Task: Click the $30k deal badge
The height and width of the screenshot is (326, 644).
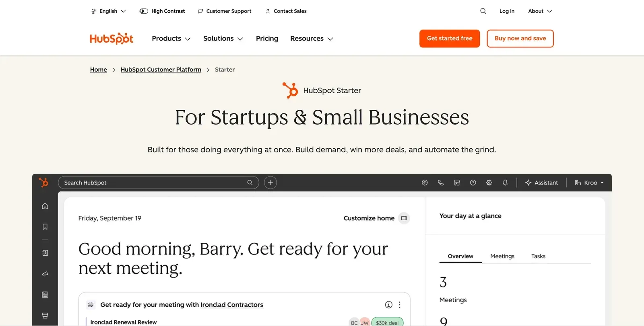Action: (x=387, y=322)
